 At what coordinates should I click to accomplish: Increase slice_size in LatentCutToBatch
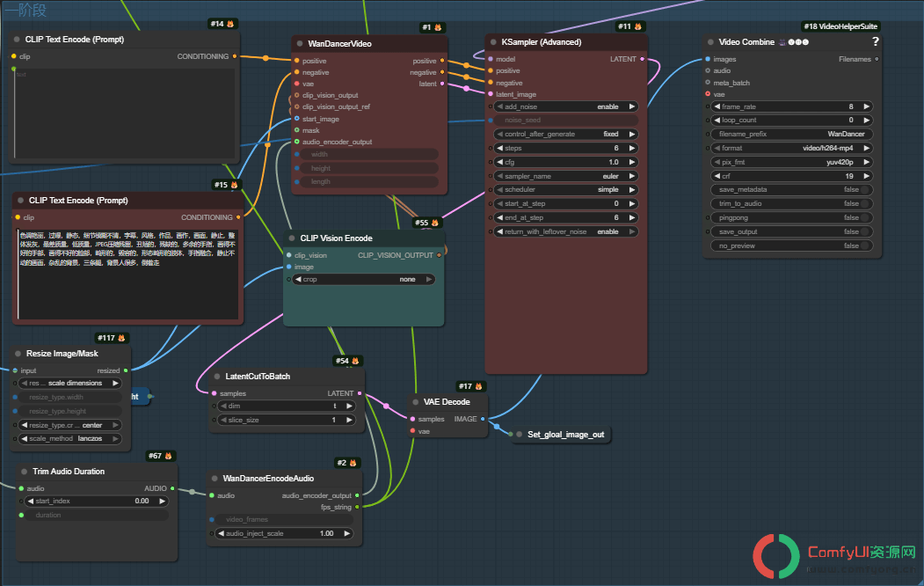tap(349, 420)
